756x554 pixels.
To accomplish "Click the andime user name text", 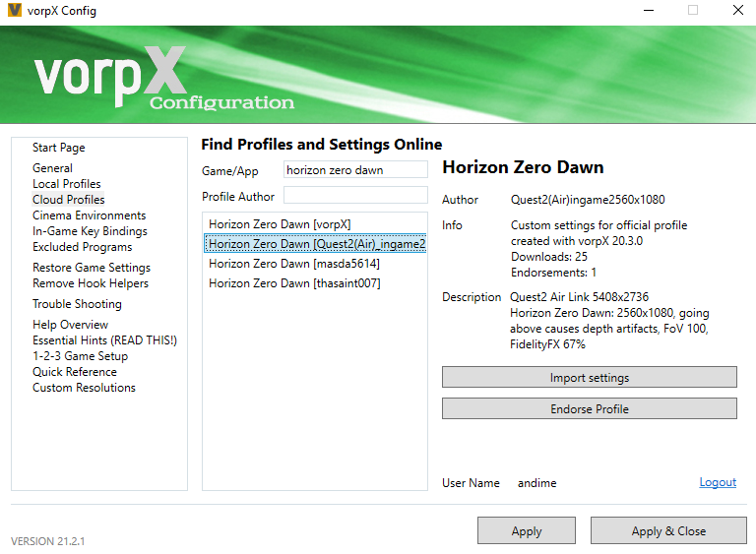I will click(x=536, y=483).
